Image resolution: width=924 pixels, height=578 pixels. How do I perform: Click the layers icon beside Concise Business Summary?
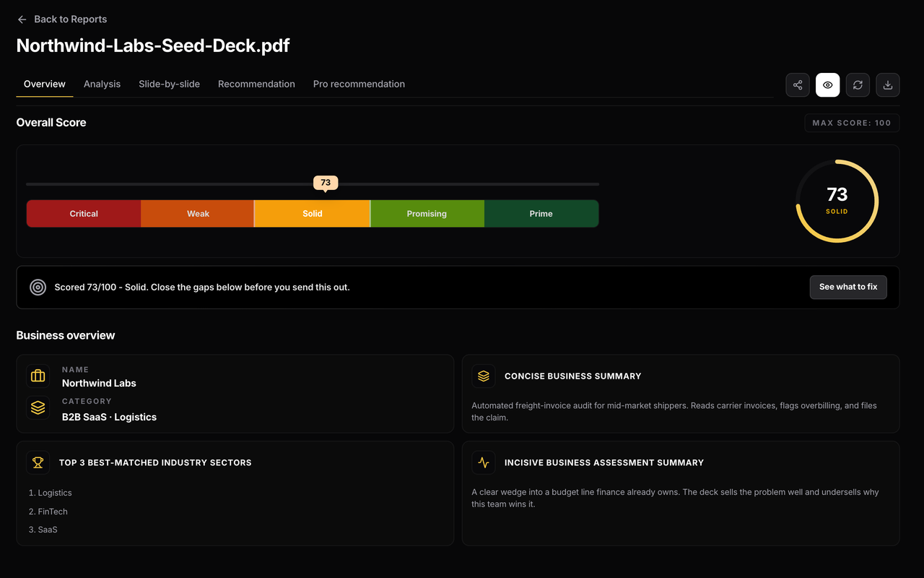tap(484, 376)
